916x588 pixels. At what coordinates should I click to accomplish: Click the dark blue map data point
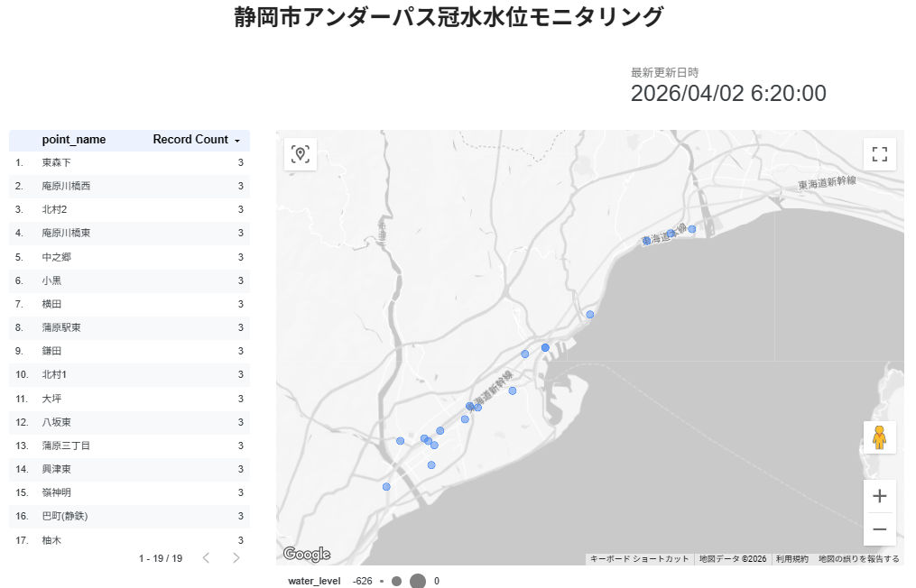[545, 347]
